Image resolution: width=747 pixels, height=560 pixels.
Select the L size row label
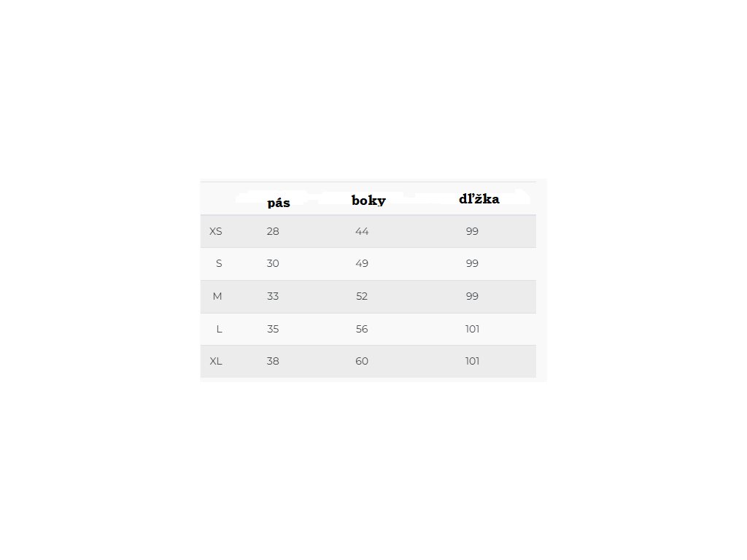pyautogui.click(x=219, y=329)
